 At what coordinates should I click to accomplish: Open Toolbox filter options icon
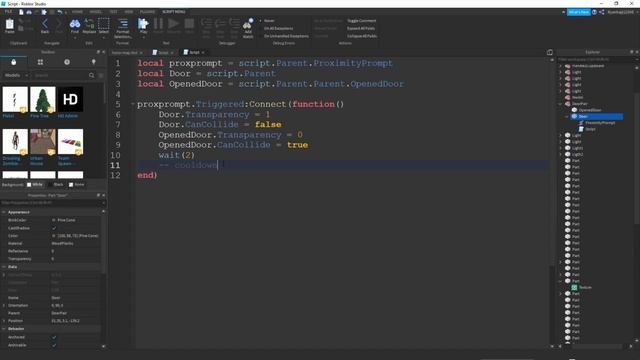coord(101,76)
